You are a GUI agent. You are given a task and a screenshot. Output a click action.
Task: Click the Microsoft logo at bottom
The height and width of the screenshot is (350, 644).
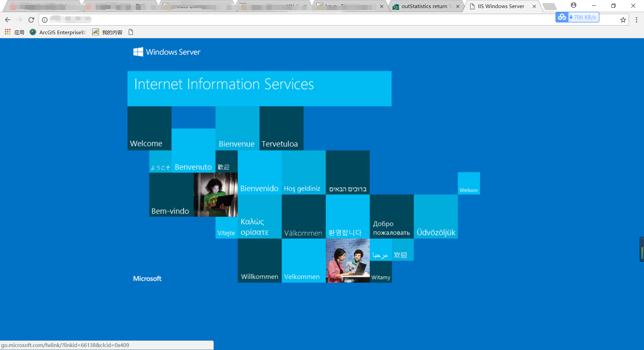pos(147,278)
